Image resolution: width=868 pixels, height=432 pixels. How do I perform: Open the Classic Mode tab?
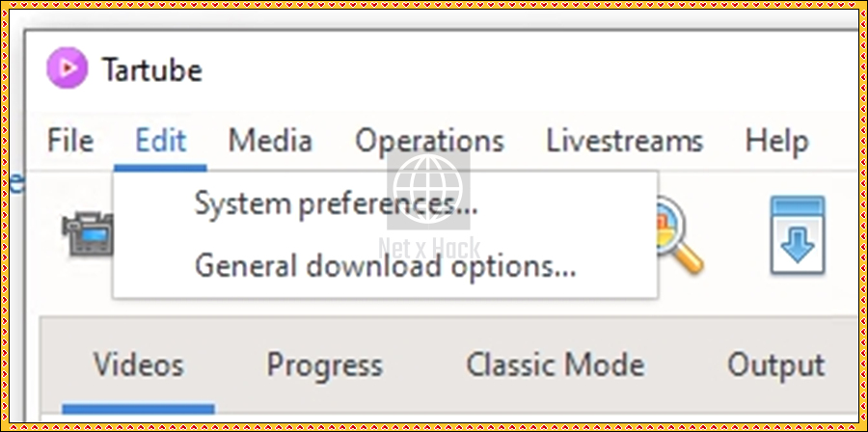click(x=556, y=365)
